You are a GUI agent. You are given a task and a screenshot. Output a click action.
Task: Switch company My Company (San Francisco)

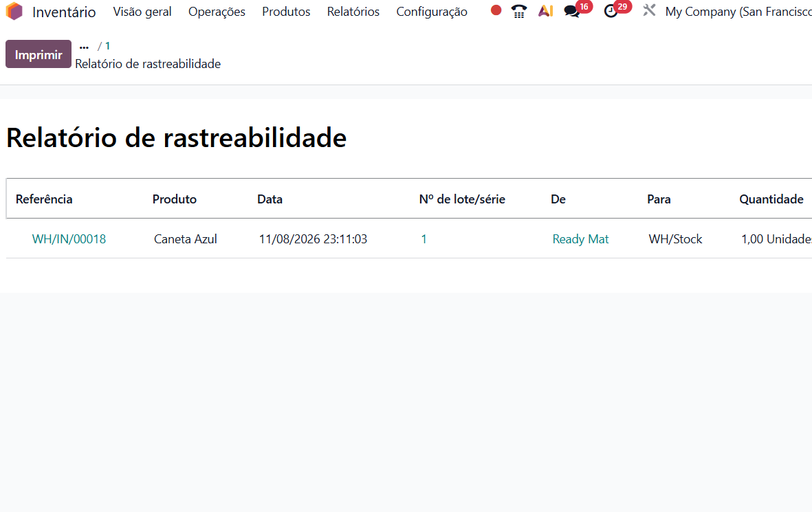[x=738, y=12]
